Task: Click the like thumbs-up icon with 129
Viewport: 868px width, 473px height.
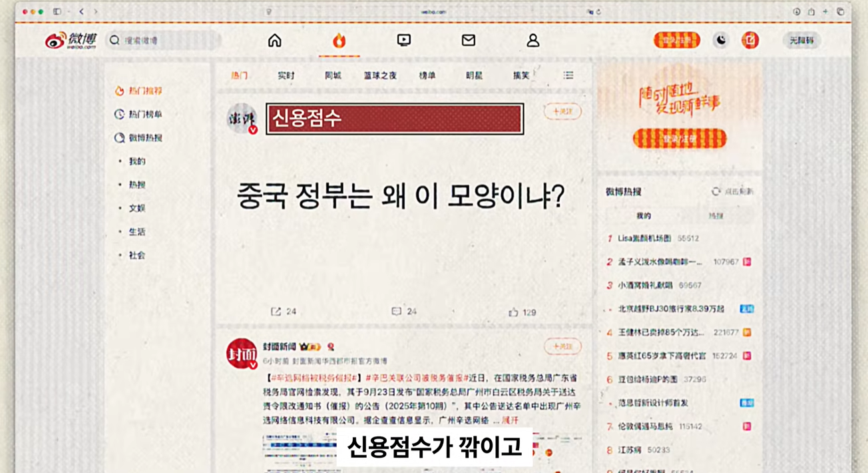Action: pyautogui.click(x=513, y=312)
